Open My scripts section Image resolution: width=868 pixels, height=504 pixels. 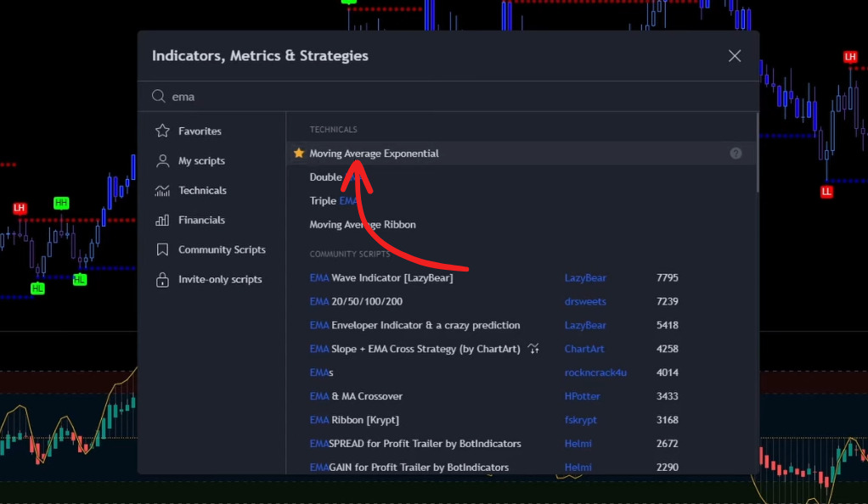tap(201, 161)
